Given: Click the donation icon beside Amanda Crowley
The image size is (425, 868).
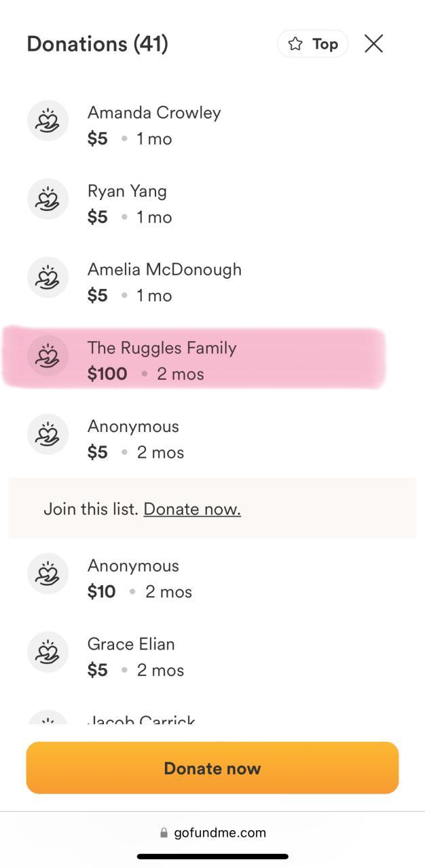Looking at the screenshot, I should tap(48, 121).
